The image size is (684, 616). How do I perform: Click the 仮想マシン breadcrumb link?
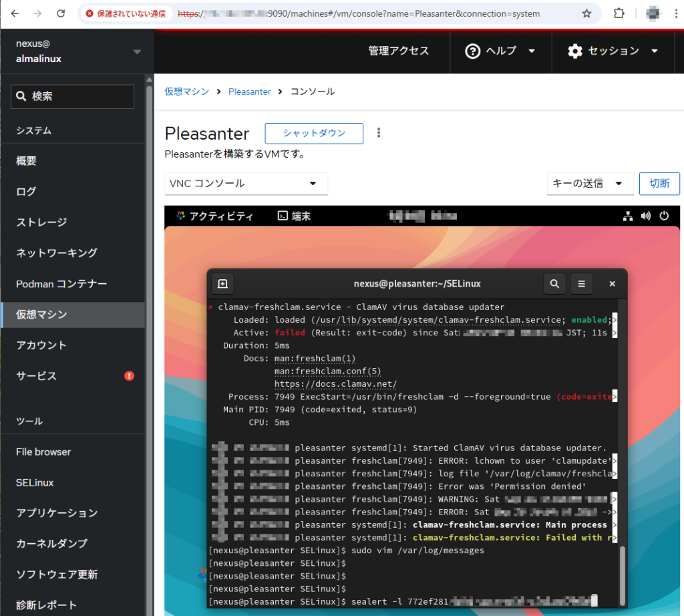186,92
